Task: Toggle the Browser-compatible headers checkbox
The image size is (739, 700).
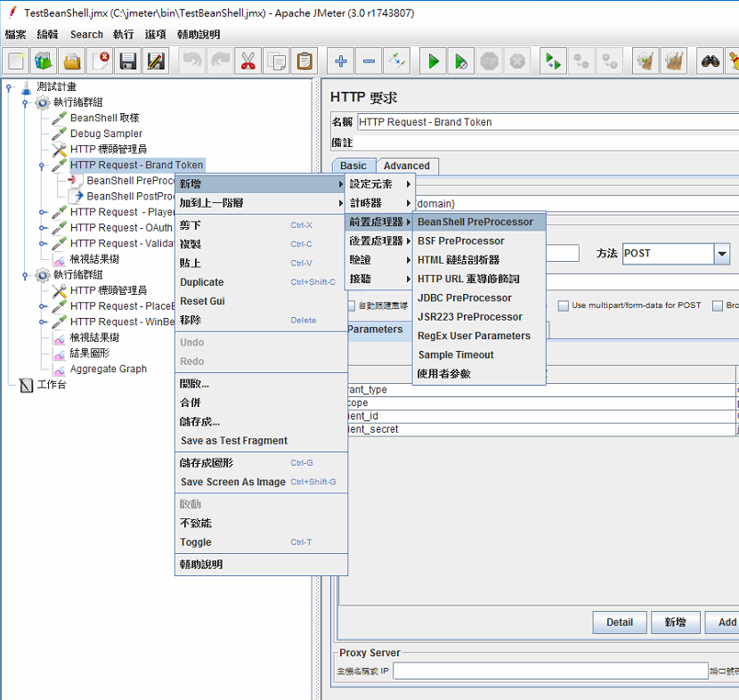Action: click(x=718, y=306)
